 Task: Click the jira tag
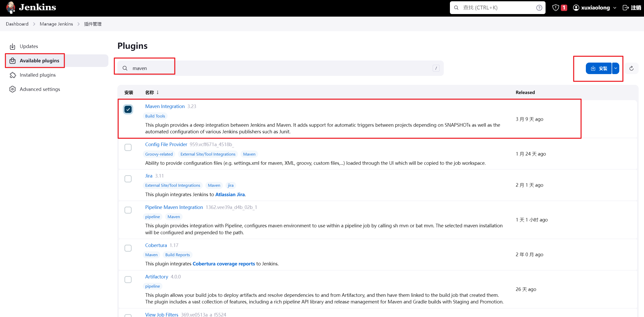tap(231, 185)
